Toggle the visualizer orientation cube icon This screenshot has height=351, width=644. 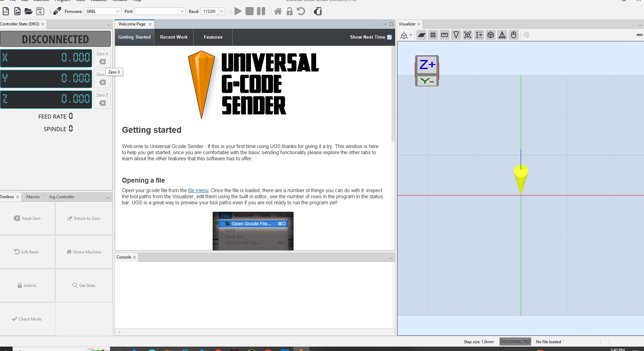491,35
